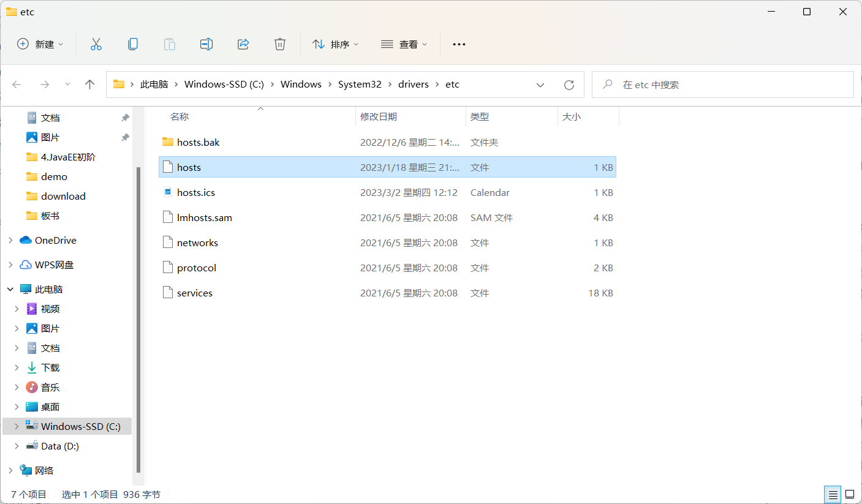Viewport: 862px width, 504px height.
Task: Click Windows-SSD (C:) in address bar
Action: coord(224,85)
